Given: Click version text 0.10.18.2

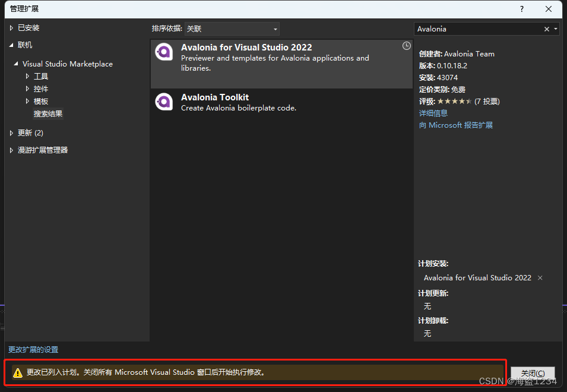Looking at the screenshot, I should [452, 66].
